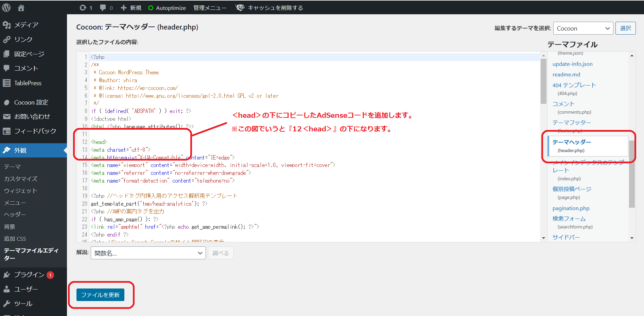This screenshot has height=316, width=644.
Task: Open the ヘッダー submenu item
Action: click(15, 215)
